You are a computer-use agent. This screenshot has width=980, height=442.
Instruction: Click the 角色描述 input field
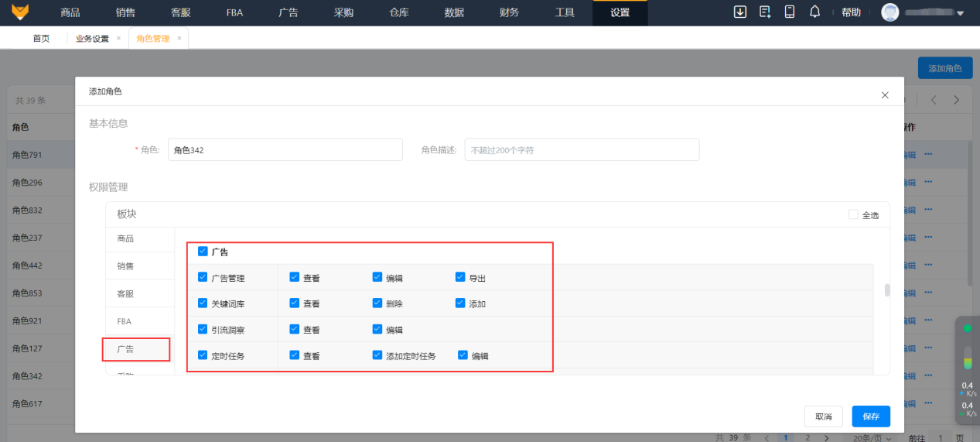tap(582, 149)
